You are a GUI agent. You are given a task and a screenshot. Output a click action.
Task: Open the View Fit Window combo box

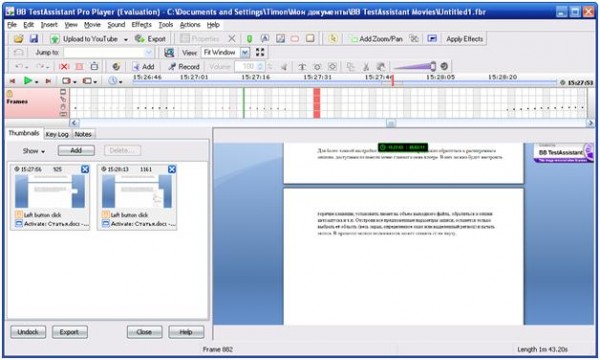226,52
